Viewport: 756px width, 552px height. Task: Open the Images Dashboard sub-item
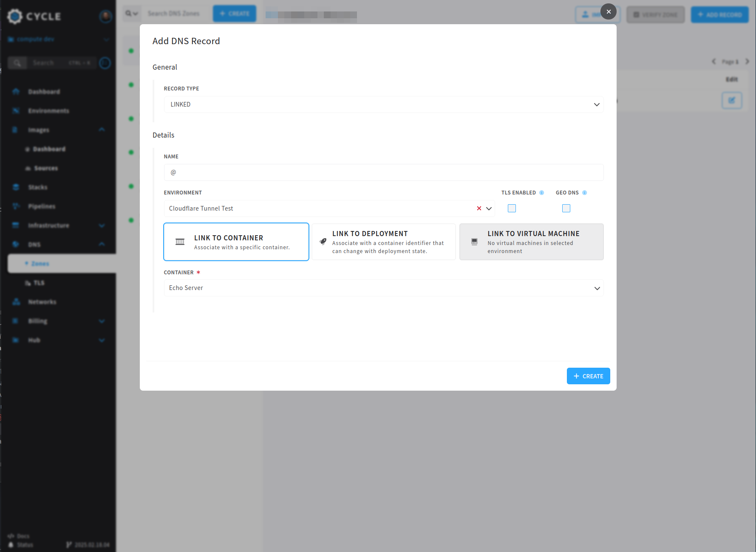pos(49,149)
